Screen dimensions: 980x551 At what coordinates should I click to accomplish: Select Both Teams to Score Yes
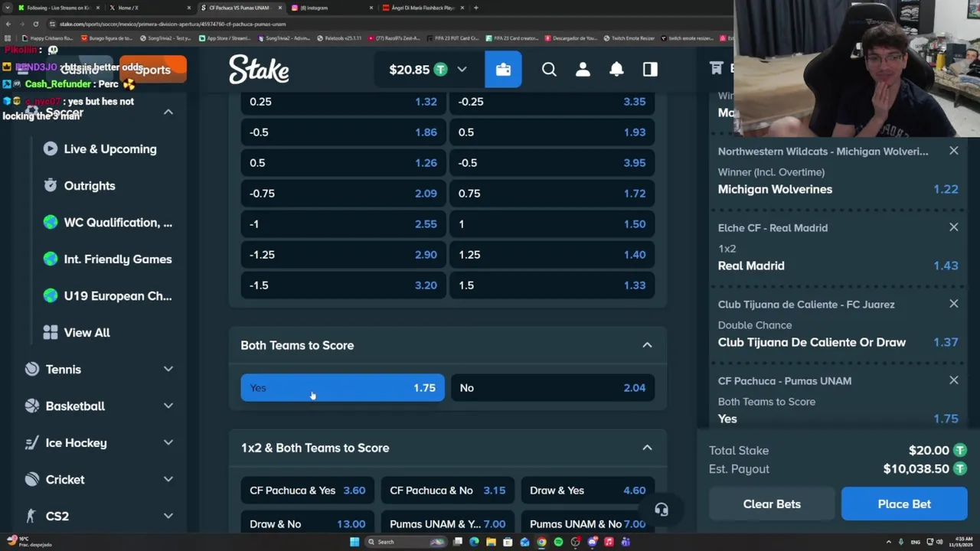click(x=343, y=388)
